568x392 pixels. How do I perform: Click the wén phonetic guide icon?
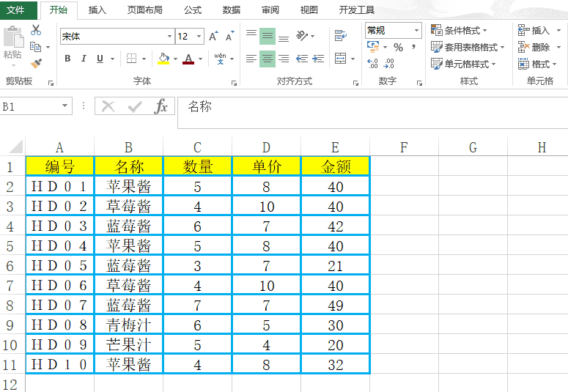220,59
